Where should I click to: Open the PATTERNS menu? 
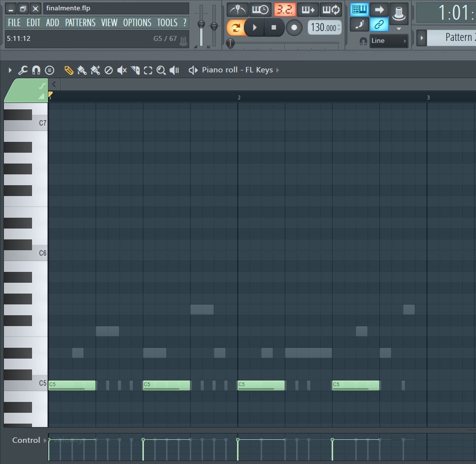click(80, 23)
